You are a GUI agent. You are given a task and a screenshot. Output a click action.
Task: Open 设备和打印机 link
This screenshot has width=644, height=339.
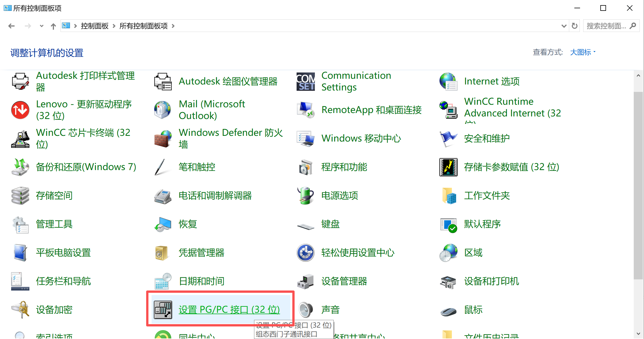pyautogui.click(x=492, y=281)
